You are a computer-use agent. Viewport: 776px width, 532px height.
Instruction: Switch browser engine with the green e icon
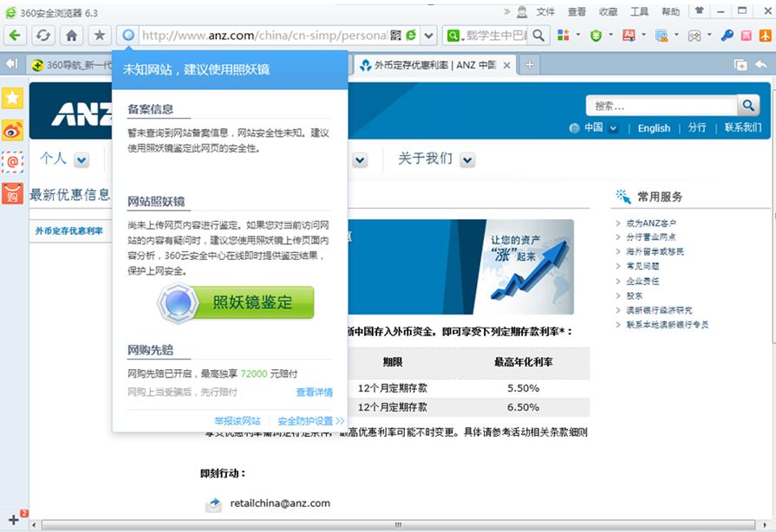coord(411,36)
